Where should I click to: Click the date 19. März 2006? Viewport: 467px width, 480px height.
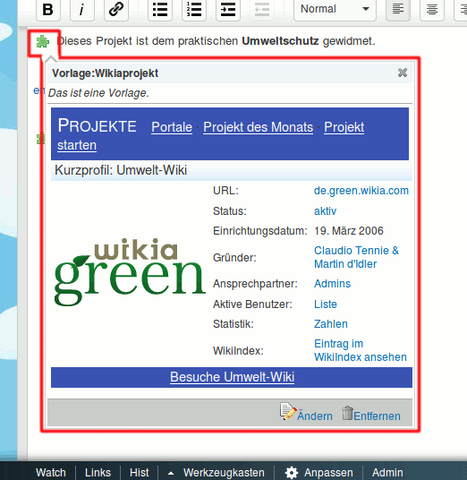coord(349,231)
